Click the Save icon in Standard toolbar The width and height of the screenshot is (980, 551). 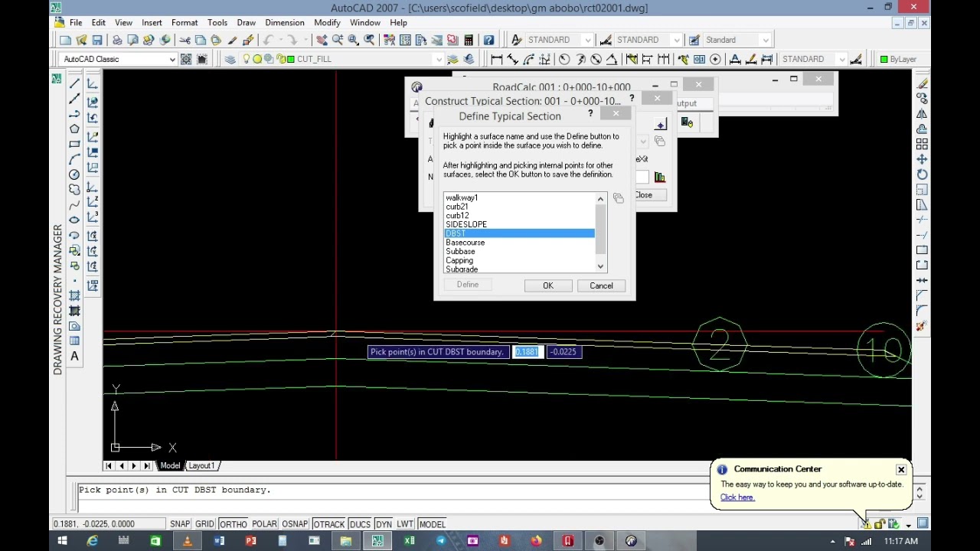pyautogui.click(x=97, y=40)
